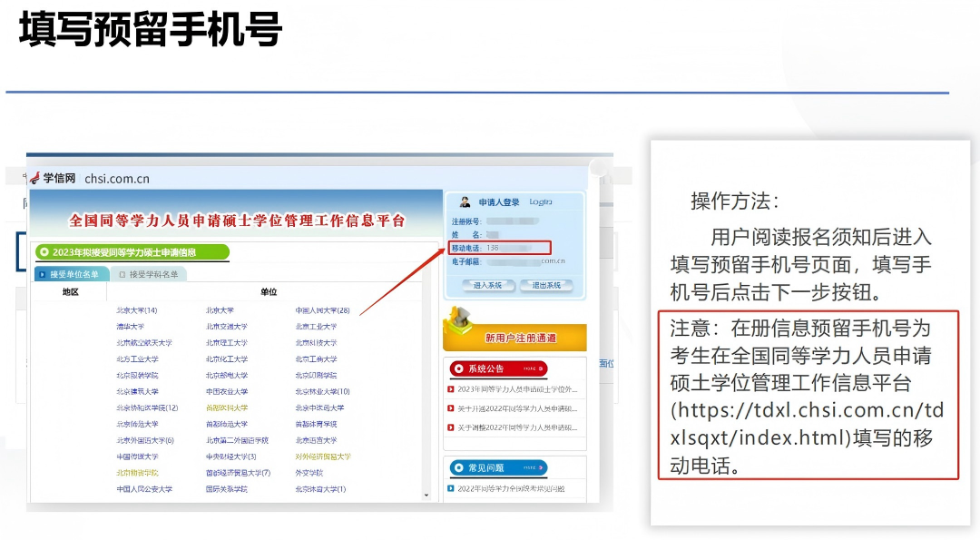Click the applicant login user avatar icon
This screenshot has width=980, height=540.
(x=465, y=202)
